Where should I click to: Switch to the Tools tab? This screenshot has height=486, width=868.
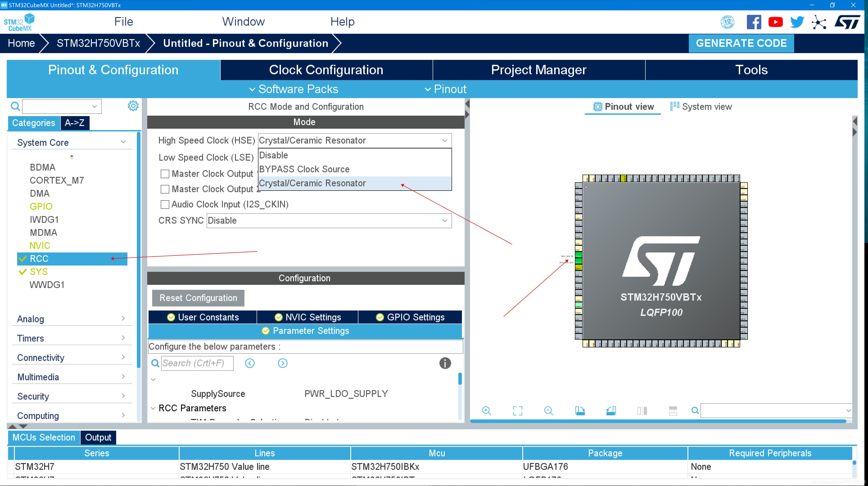(x=751, y=70)
